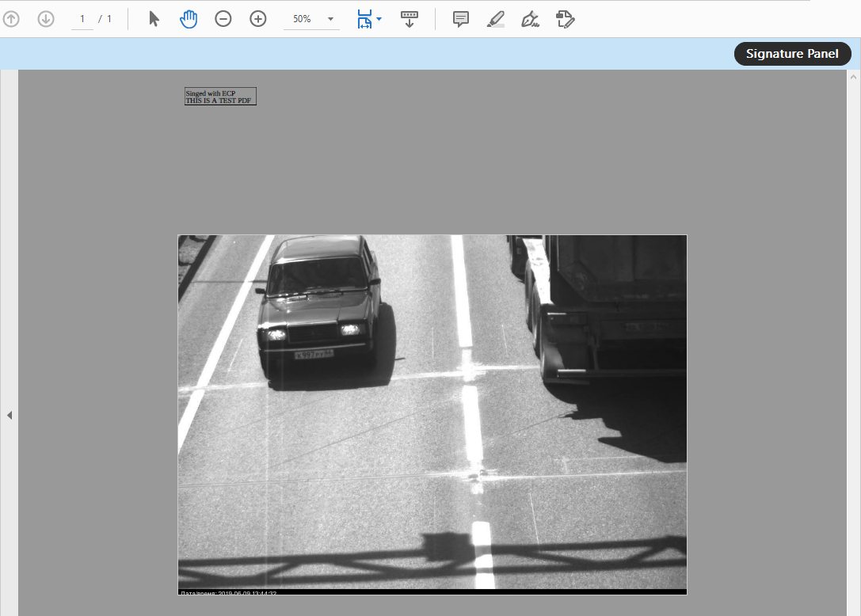Screen dimensions: 861x616
Task: Zoom in with the plus icon
Action: 258,19
